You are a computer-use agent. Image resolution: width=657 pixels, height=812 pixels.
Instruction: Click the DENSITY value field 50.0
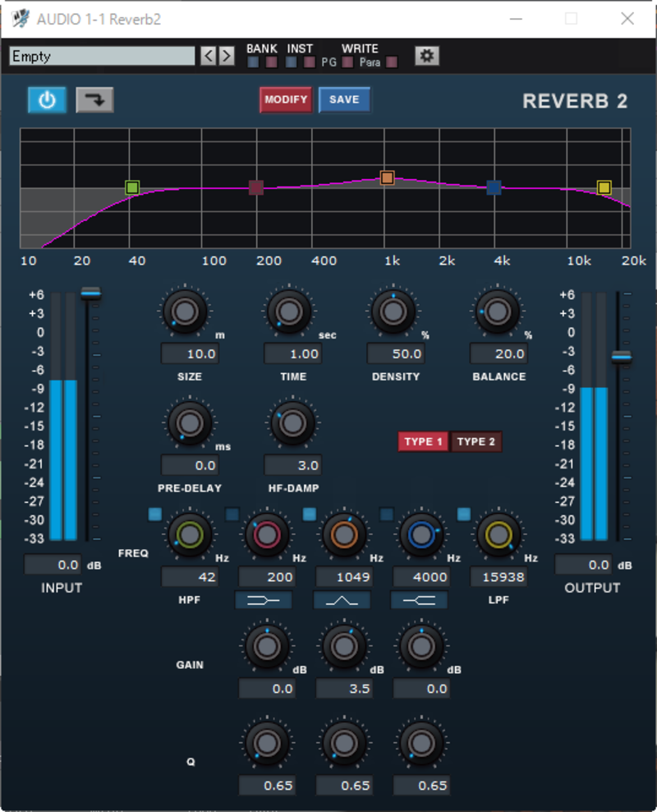396,353
